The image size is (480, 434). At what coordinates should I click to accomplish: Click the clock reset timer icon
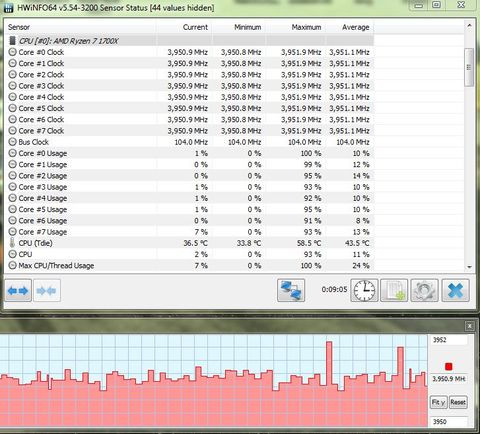click(x=364, y=290)
